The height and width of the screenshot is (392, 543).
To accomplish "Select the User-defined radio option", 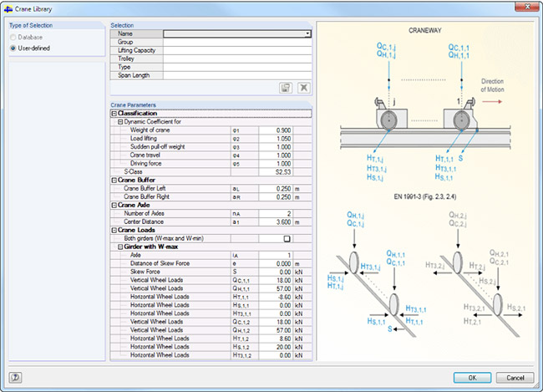I will pos(13,48).
